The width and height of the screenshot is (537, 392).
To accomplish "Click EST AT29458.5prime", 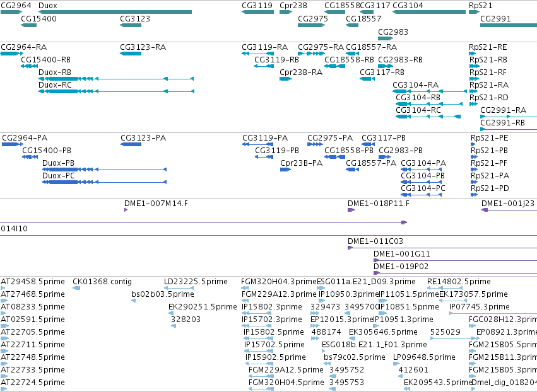I will pos(33,282).
